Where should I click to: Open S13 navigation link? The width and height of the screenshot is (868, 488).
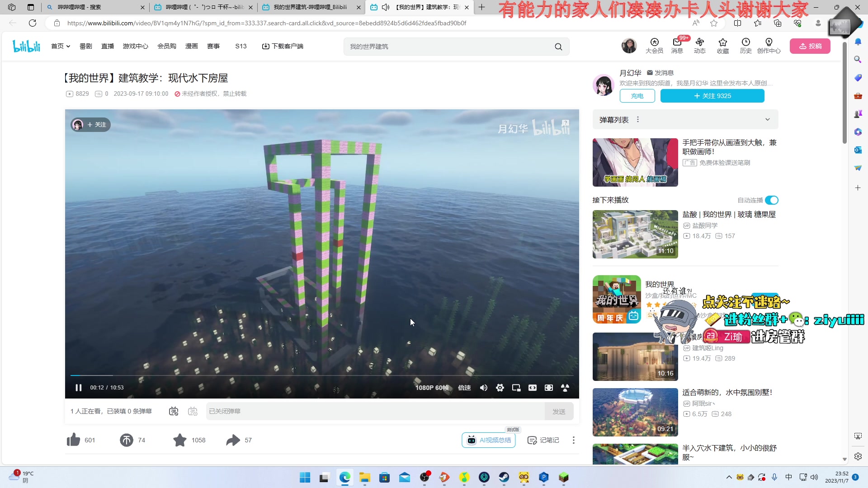click(x=241, y=46)
